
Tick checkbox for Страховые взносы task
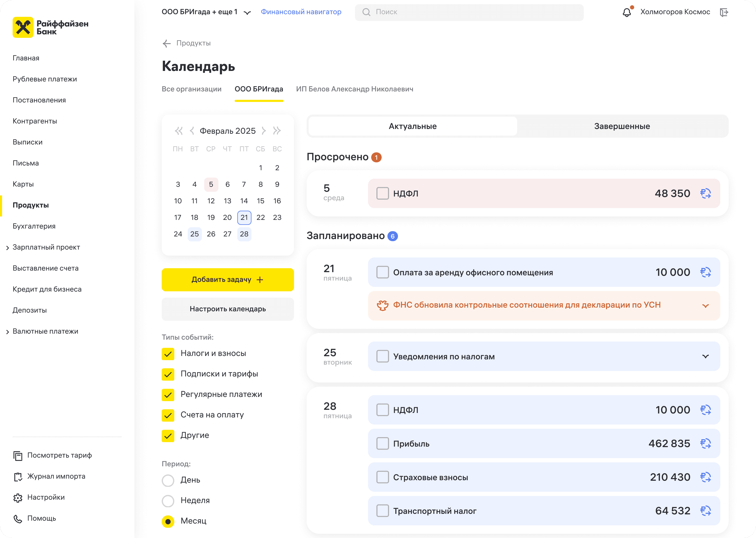(x=383, y=477)
